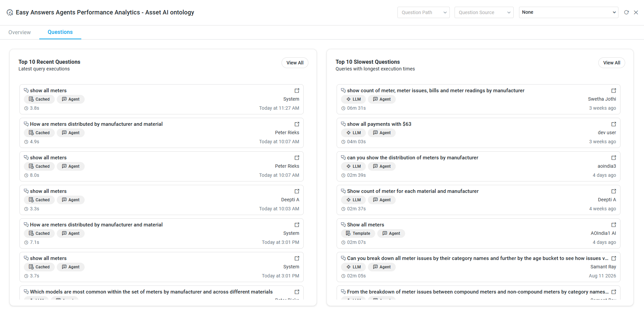
Task: Open the 'can you show the distribution of meters' question
Action: pyautogui.click(x=614, y=158)
